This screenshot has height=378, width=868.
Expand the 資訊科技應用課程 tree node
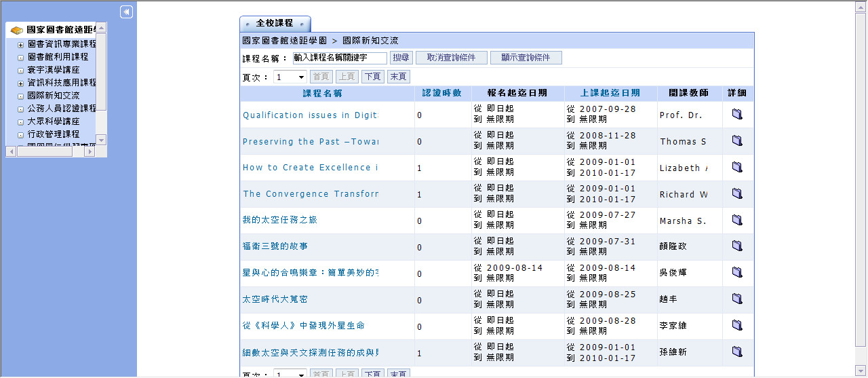pos(21,83)
